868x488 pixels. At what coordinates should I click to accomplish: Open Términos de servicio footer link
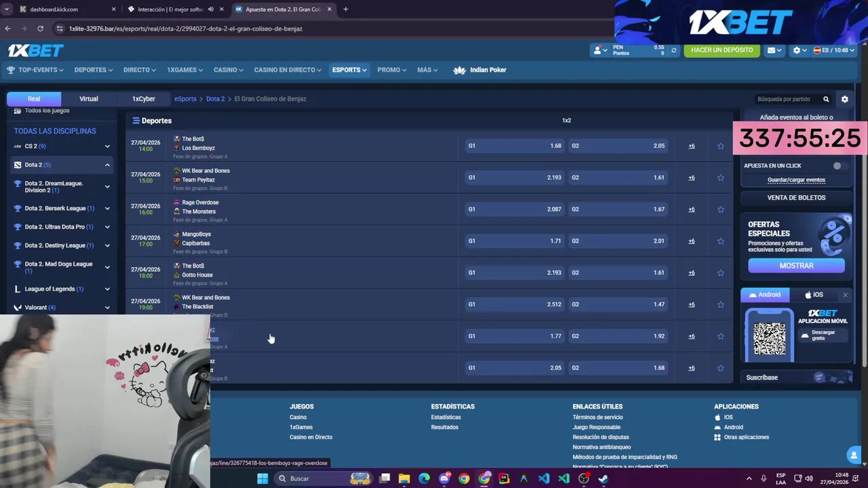[597, 418]
